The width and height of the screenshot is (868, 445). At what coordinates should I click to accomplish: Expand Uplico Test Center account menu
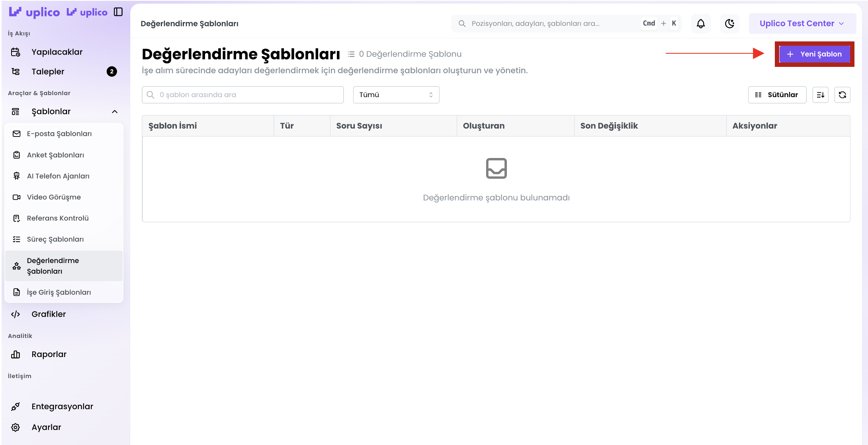point(802,23)
